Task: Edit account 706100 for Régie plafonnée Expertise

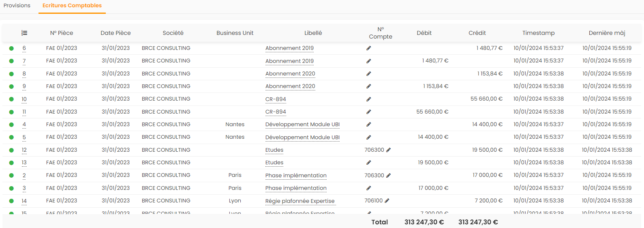Action: pos(387,201)
